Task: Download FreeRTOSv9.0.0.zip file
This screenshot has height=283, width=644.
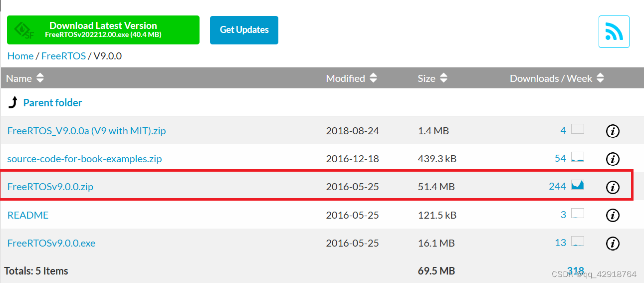Action: point(50,187)
